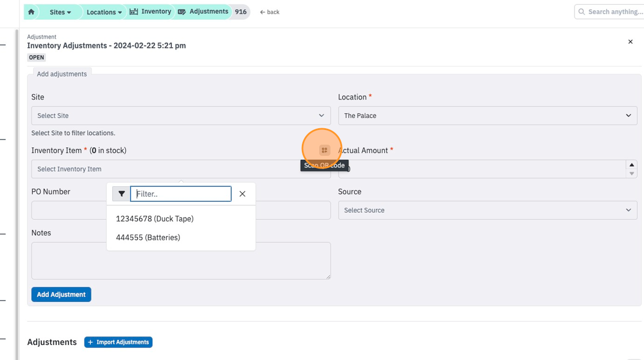Screen dimensions: 644x360
Task: Click the back link
Action: 270,12
